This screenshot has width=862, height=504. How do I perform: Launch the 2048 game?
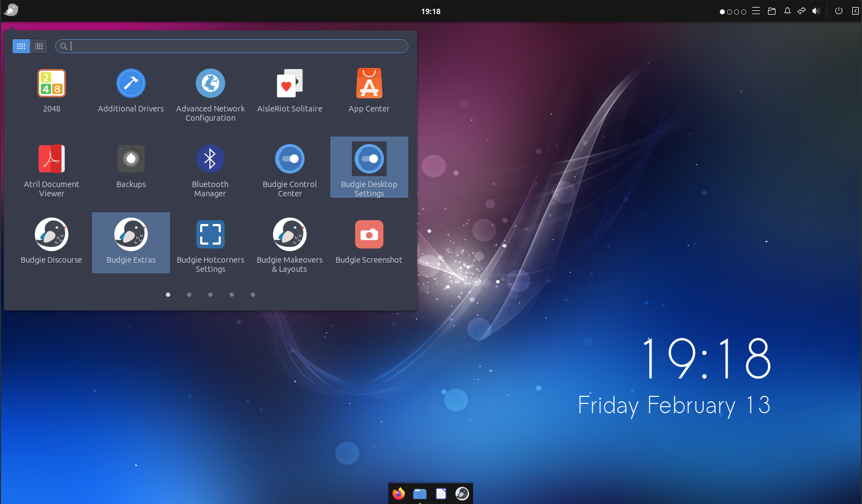click(52, 91)
